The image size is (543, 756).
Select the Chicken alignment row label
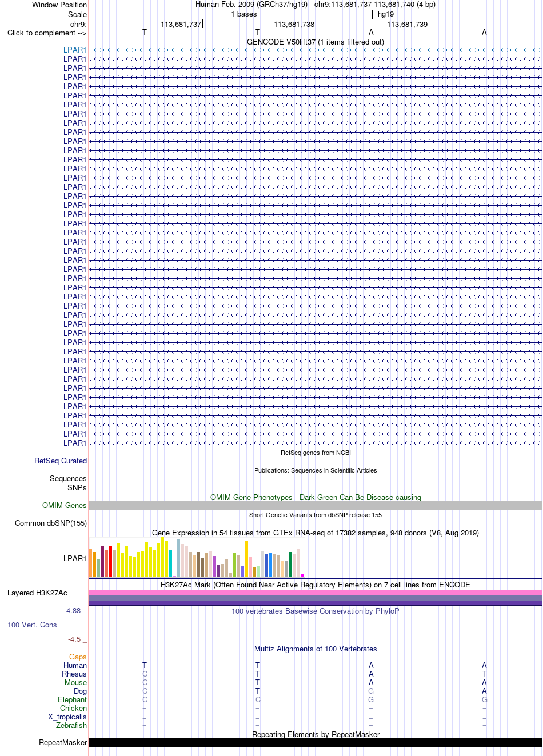[73, 708]
